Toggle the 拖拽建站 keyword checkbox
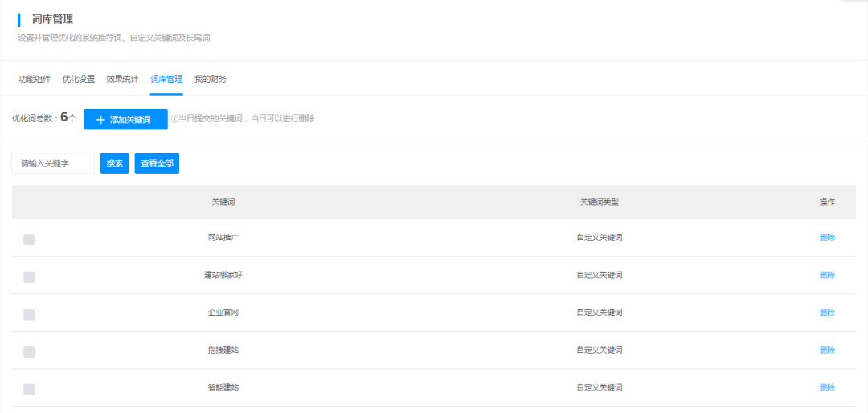The image size is (868, 413). pyautogui.click(x=29, y=351)
